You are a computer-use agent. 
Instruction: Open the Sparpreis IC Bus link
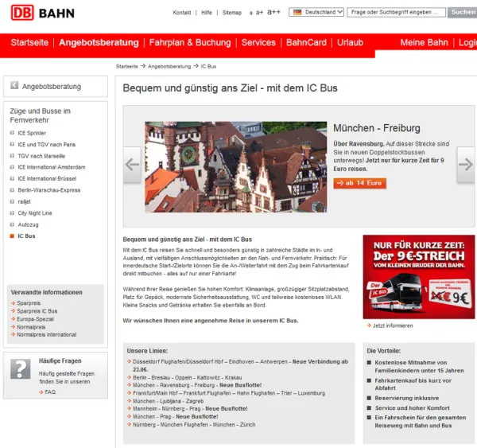[38, 311]
